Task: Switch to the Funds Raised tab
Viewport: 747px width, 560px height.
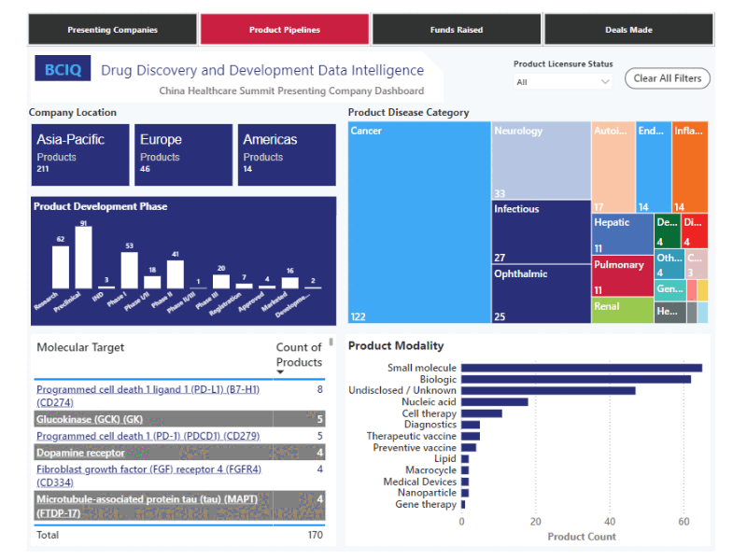Action: (457, 30)
